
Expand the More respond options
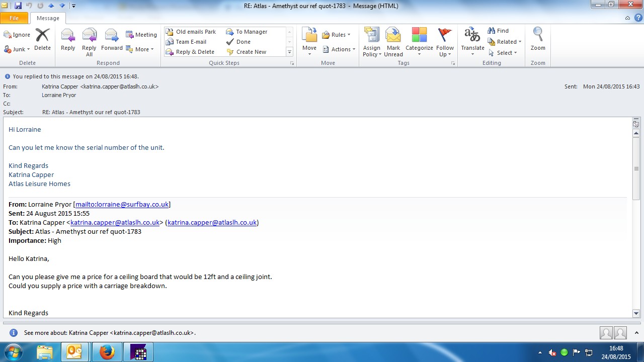140,49
